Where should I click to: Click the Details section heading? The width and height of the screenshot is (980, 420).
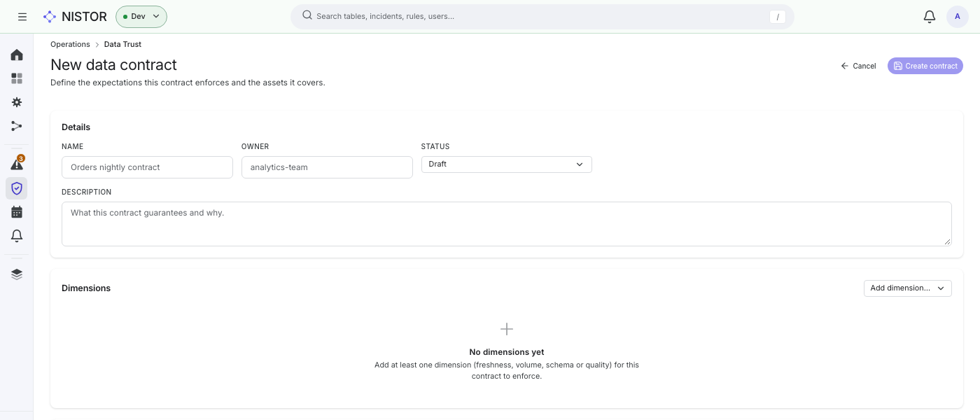point(76,127)
